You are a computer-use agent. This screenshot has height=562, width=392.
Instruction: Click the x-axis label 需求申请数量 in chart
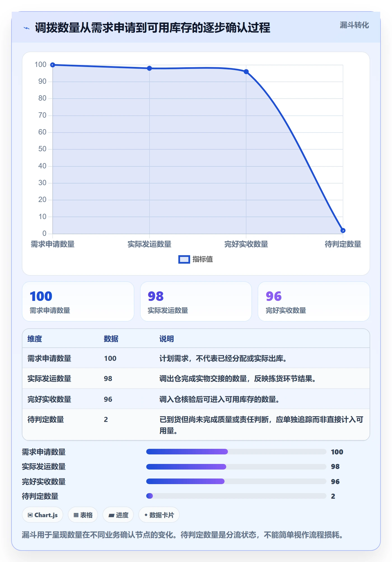(x=53, y=244)
